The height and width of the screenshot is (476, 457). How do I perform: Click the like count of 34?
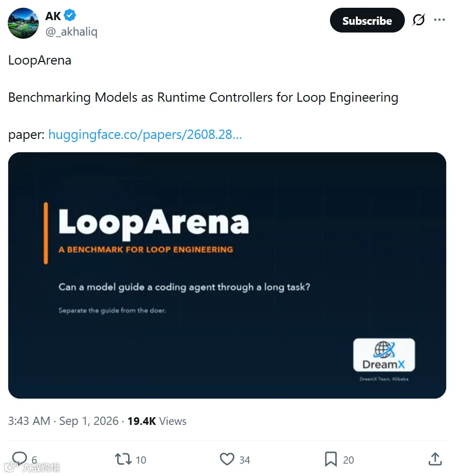point(245,460)
